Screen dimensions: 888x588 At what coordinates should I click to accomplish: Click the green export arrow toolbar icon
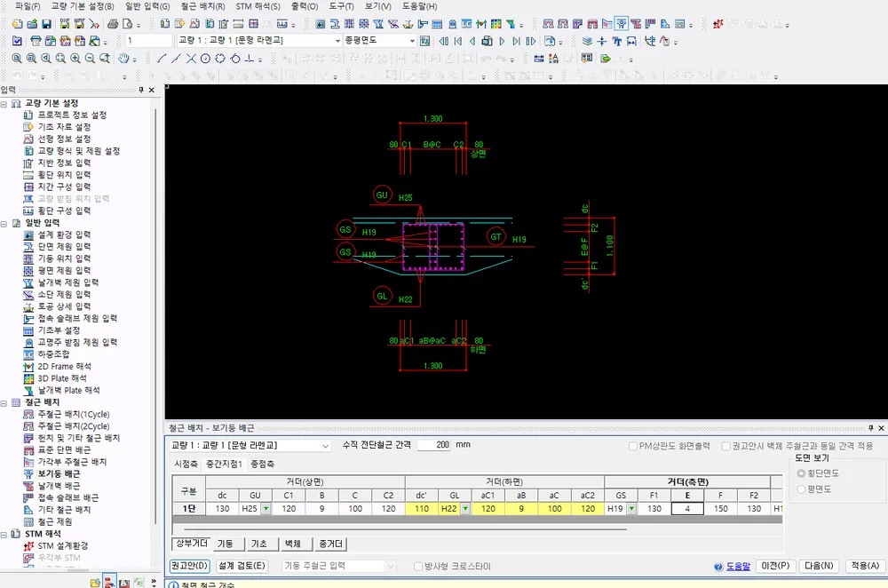click(x=606, y=59)
